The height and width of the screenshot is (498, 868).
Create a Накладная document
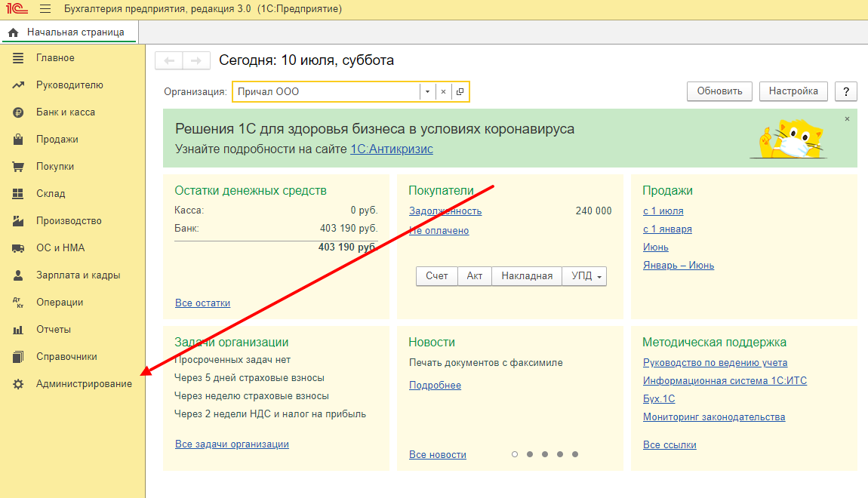point(526,276)
